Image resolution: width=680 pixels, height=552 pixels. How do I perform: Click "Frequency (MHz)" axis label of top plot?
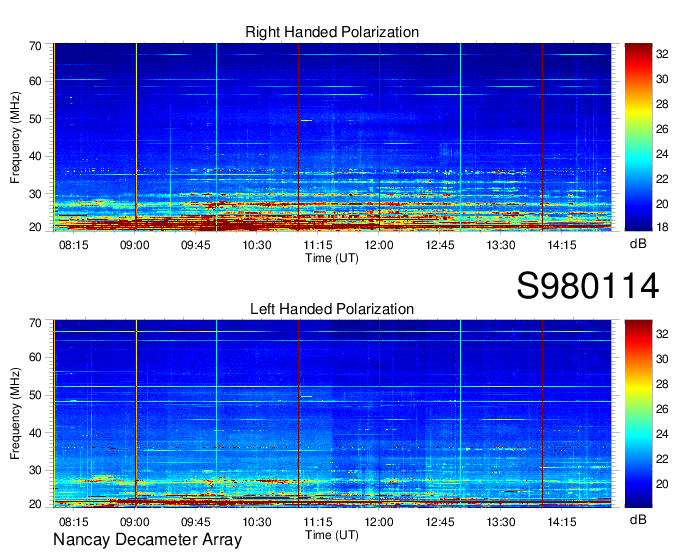(15, 137)
